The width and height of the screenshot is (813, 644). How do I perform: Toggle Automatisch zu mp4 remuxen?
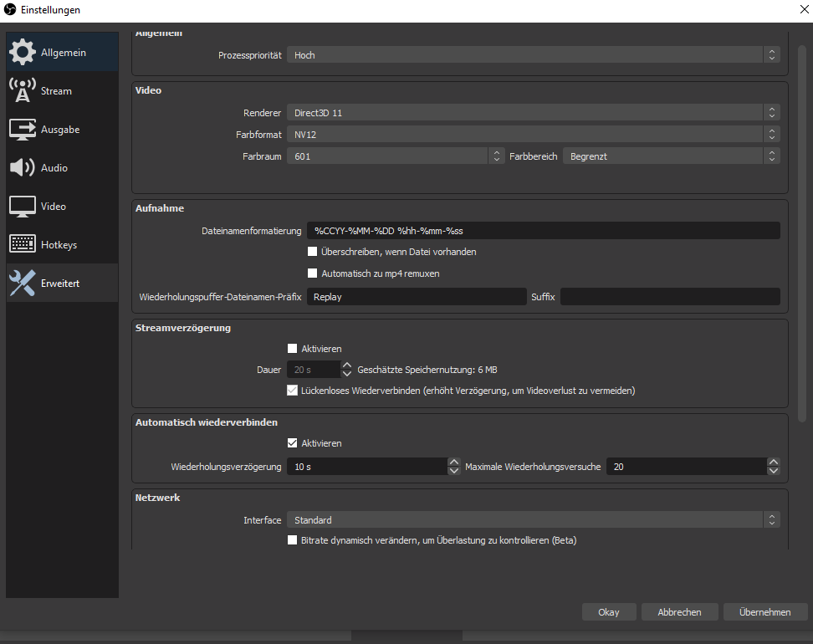click(313, 273)
